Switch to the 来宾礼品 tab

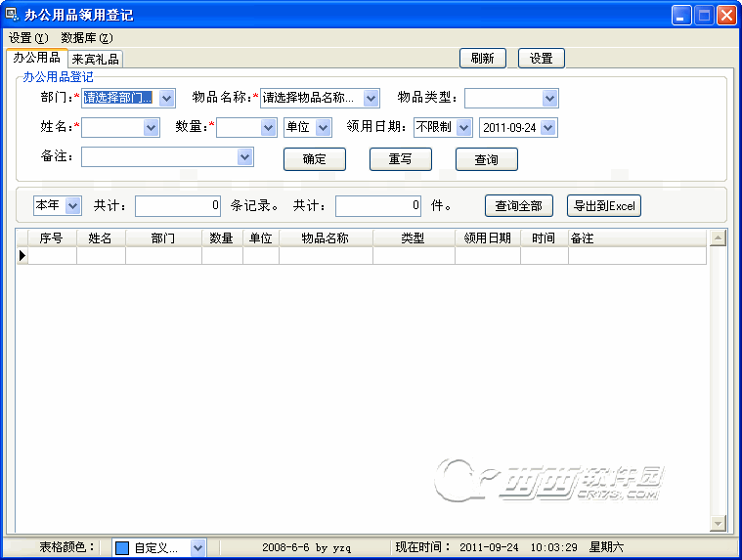pos(95,59)
